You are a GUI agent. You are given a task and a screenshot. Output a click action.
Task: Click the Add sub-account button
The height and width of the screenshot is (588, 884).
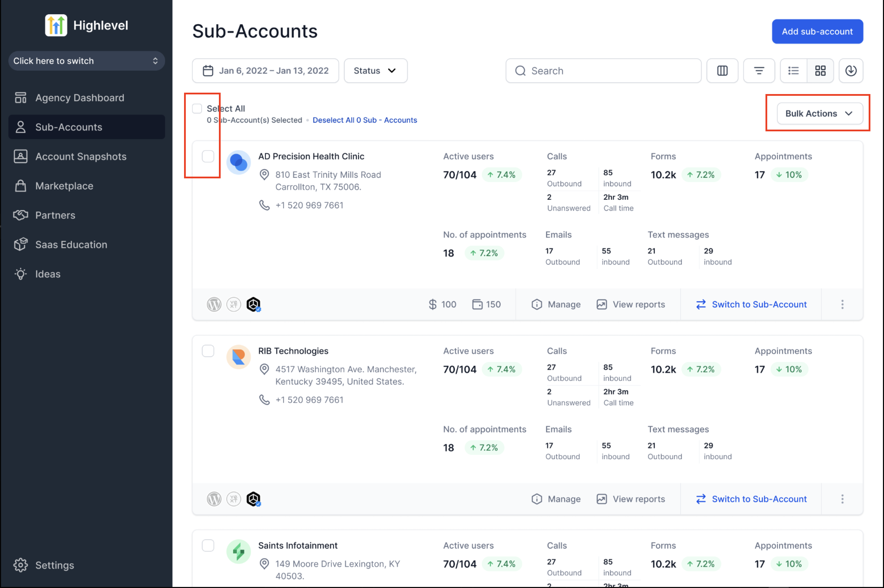click(817, 31)
